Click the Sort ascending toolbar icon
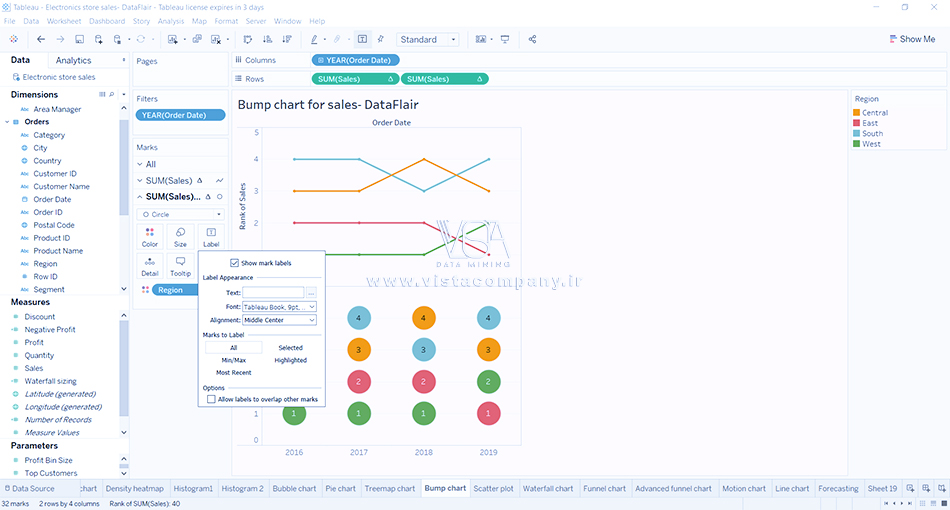950x510 pixels. tap(267, 39)
